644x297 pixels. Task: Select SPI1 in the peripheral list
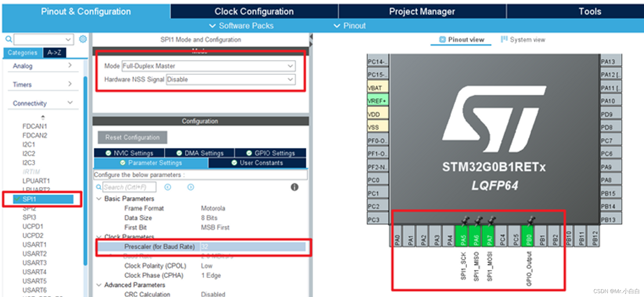[x=43, y=199]
